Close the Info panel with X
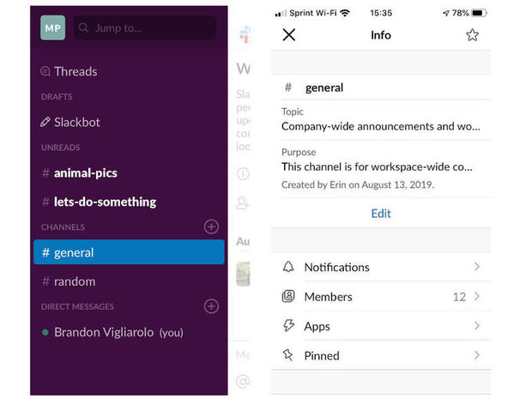532x399 pixels. pos(289,35)
